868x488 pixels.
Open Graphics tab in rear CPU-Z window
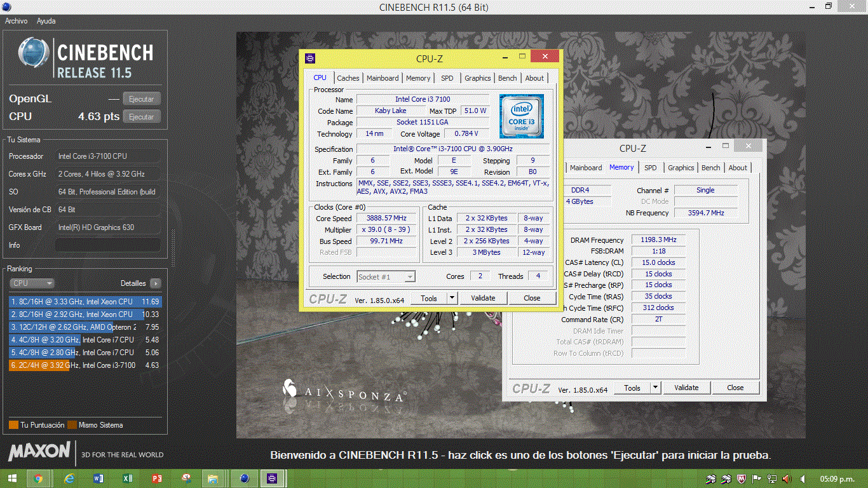[x=681, y=168]
